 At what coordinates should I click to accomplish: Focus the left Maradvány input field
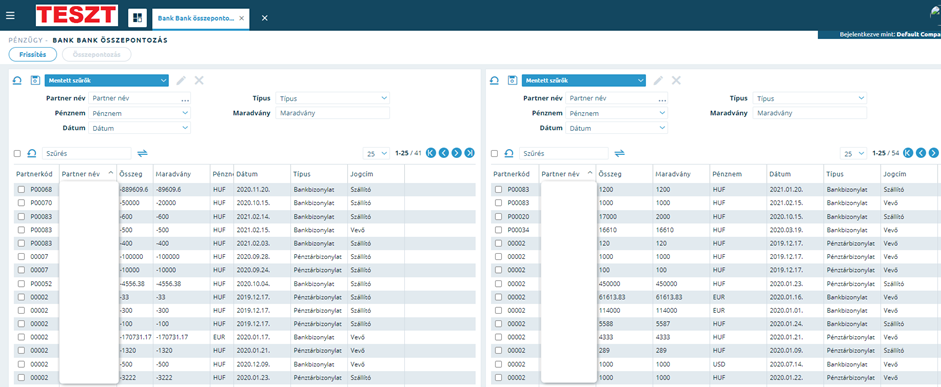coord(332,113)
